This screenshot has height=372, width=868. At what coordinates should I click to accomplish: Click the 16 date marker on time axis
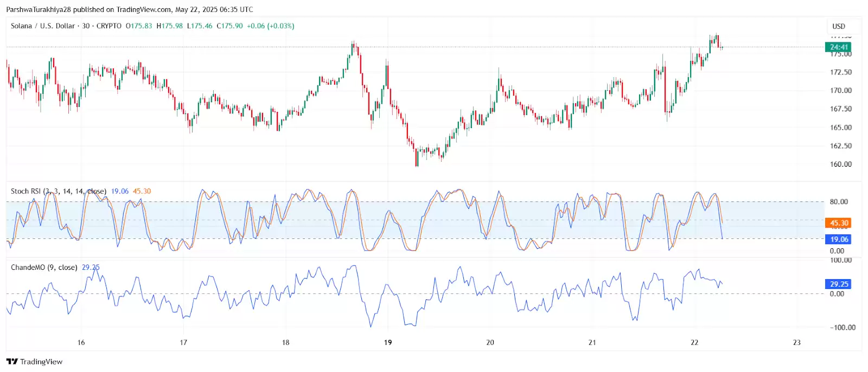[81, 342]
